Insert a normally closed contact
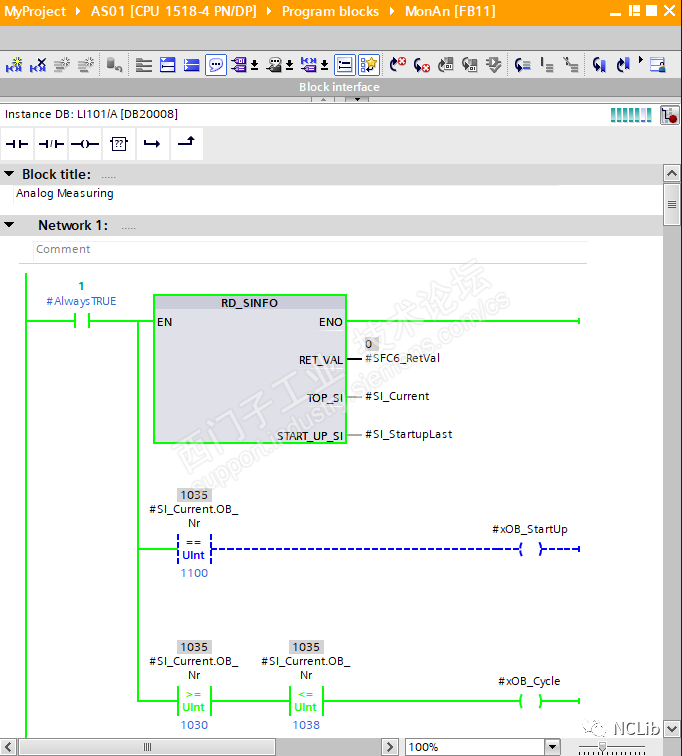682x756 pixels. pos(51,144)
